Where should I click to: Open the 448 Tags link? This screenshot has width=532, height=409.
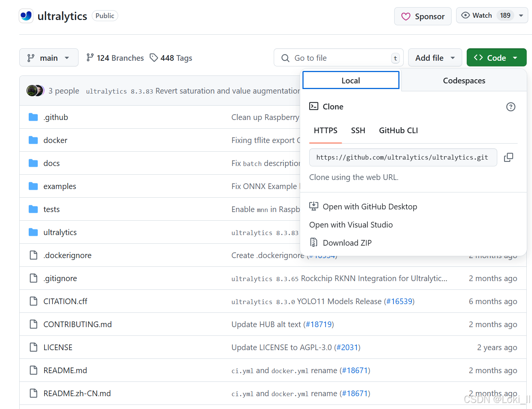pos(171,58)
